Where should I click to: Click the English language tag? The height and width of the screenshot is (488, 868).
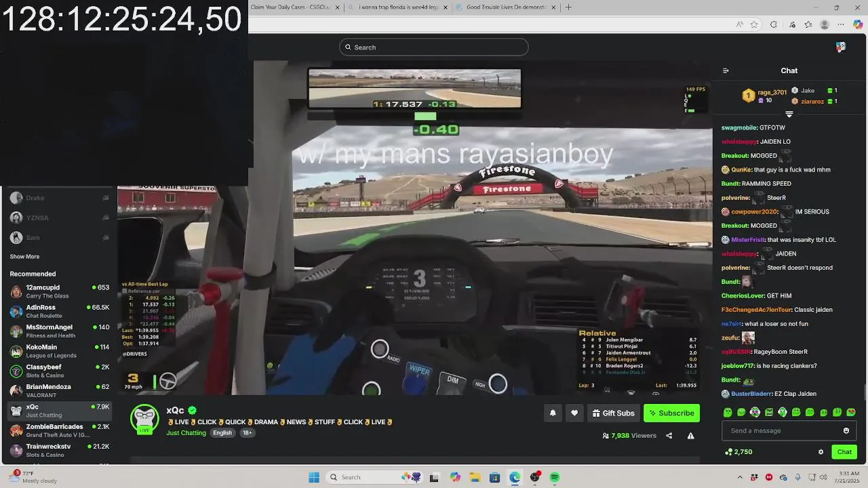pos(222,433)
